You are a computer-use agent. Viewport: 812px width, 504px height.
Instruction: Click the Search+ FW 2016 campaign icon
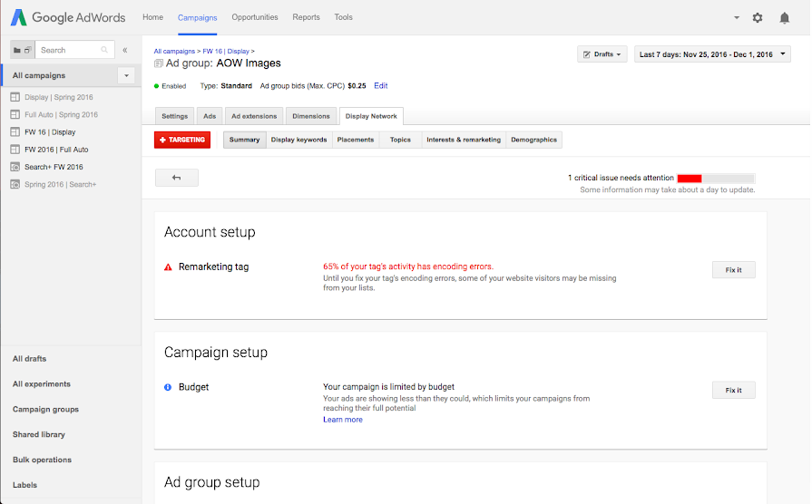pyautogui.click(x=15, y=167)
